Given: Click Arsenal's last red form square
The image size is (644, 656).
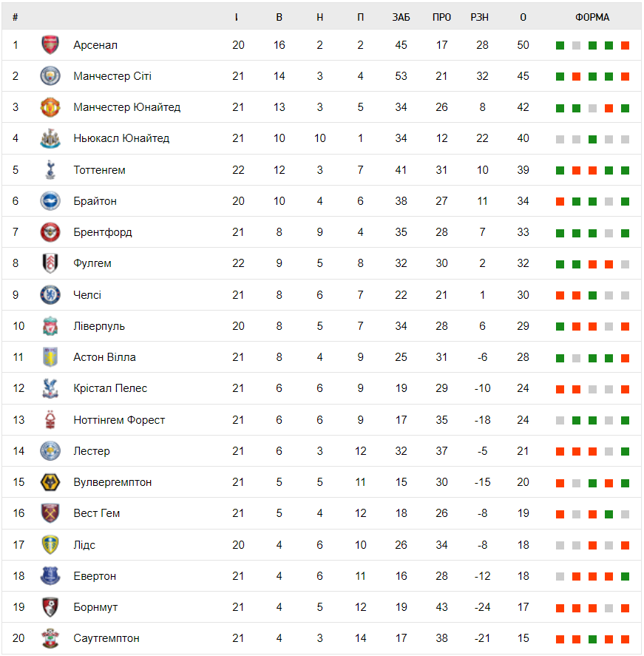Looking at the screenshot, I should pyautogui.click(x=625, y=46).
